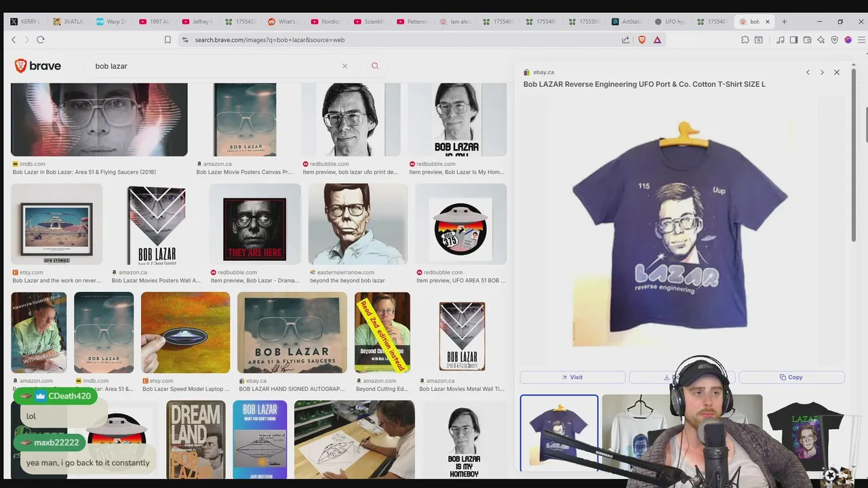Screen dimensions: 868x488
Task: Open the Dreamland book cover image
Action: [x=196, y=440]
